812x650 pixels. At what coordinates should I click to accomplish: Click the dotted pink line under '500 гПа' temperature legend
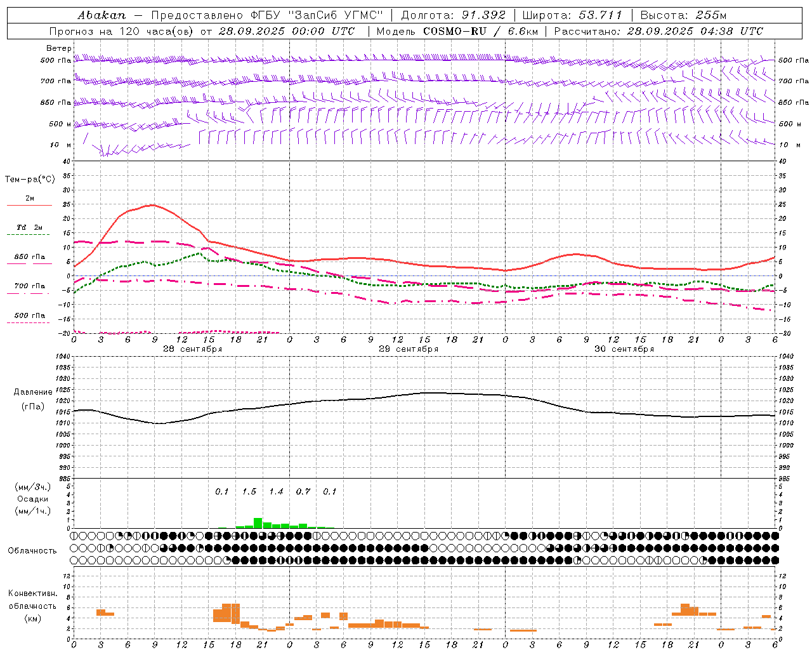(x=29, y=323)
